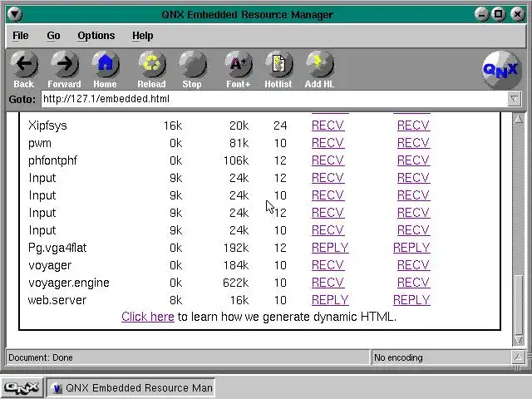Maximize the Resource Manager window
The height and width of the screenshot is (399, 532).
[x=499, y=14]
